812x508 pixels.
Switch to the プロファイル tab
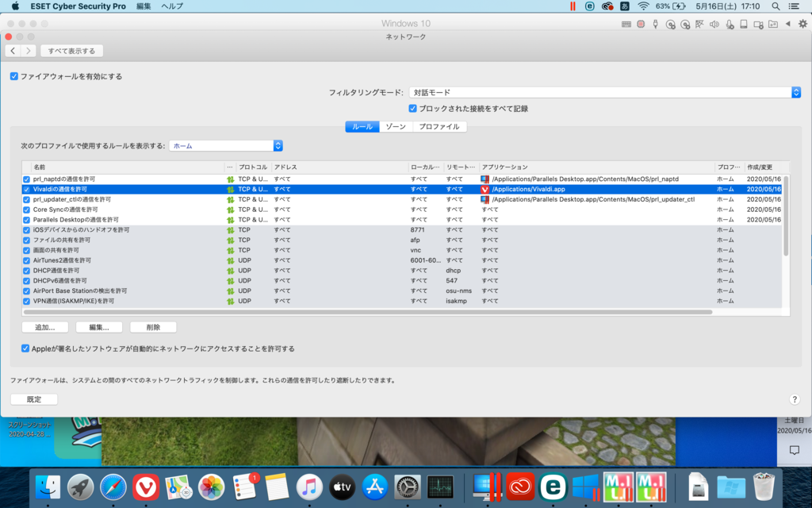tap(439, 127)
